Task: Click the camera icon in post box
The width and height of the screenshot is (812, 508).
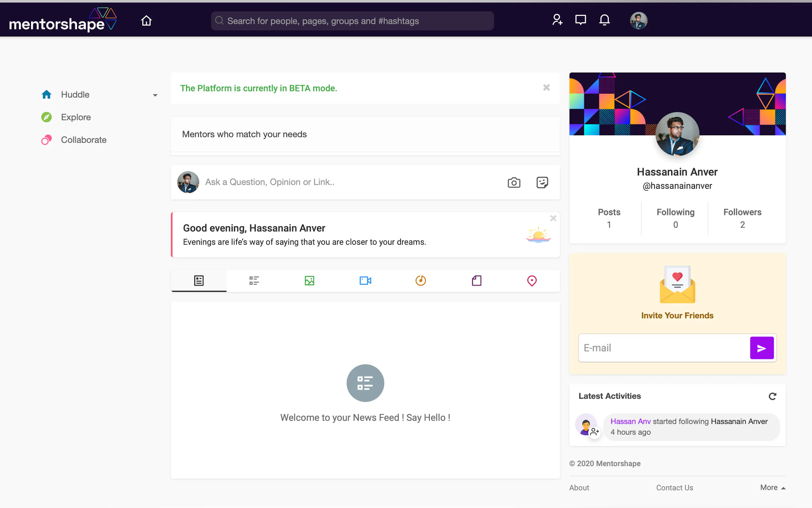Action: coord(514,182)
